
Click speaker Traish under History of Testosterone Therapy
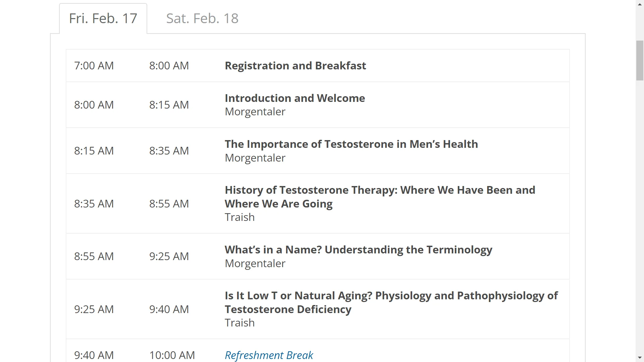pyautogui.click(x=239, y=217)
